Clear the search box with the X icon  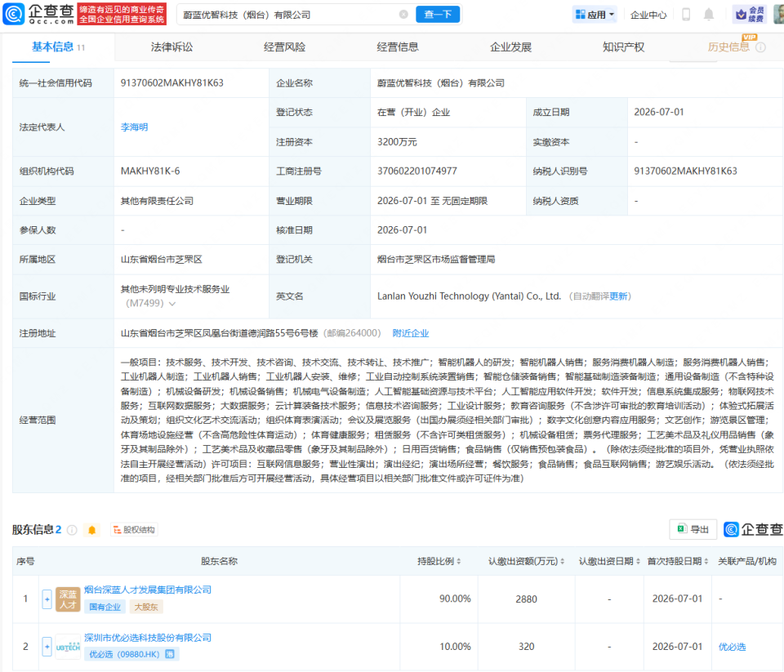[x=403, y=15]
